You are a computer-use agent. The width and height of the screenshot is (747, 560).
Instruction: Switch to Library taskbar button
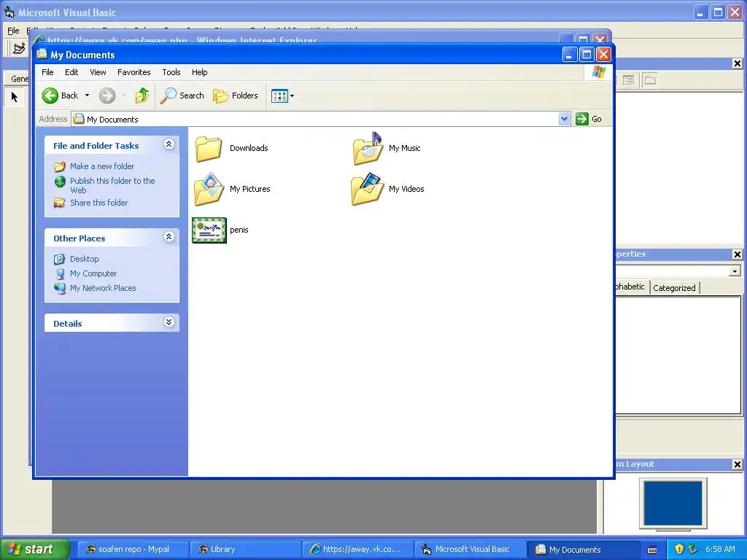244,550
